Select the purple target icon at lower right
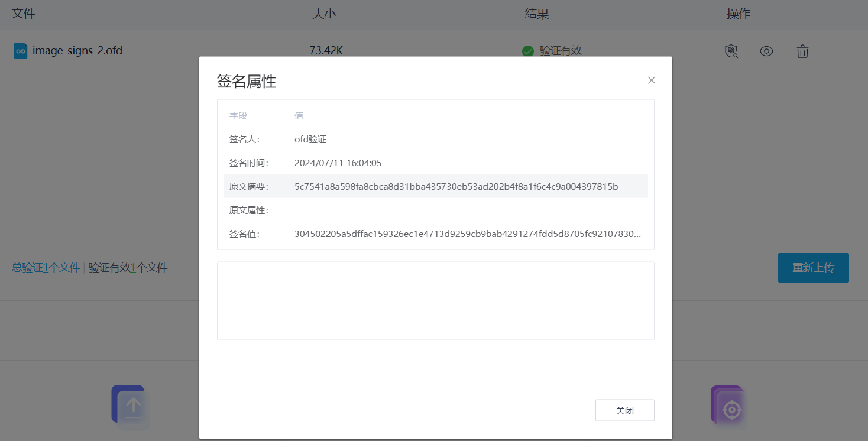 727,408
